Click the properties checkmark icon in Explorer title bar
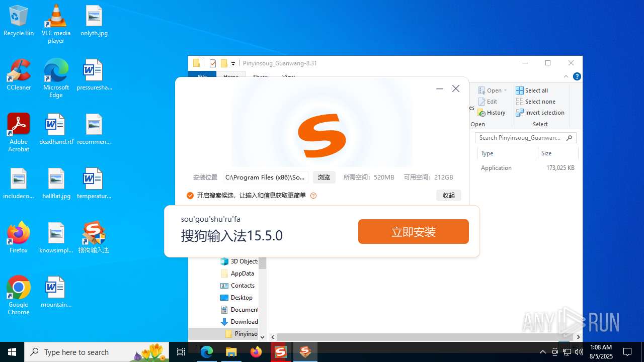The height and width of the screenshot is (362, 644). [213, 63]
